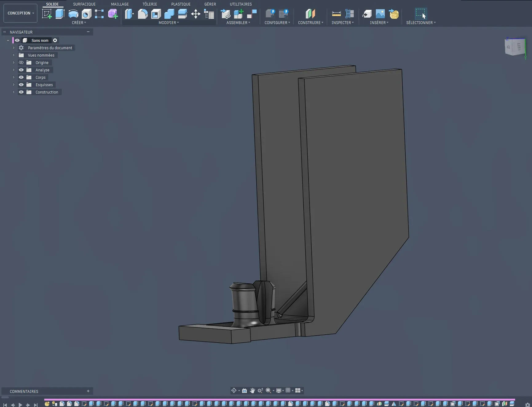Expand the Origine folder
Image resolution: width=532 pixels, height=407 pixels.
(14, 62)
